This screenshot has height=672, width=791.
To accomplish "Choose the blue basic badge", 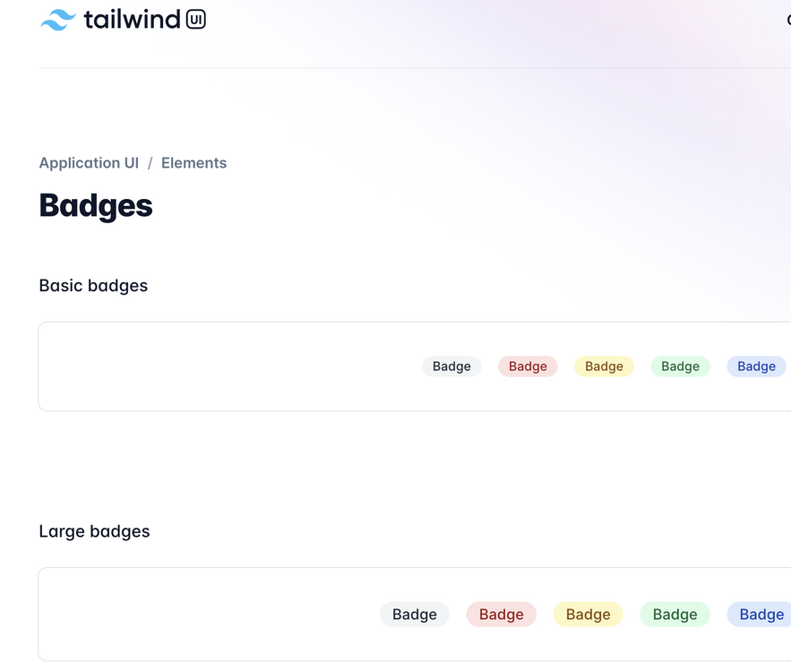I will [x=756, y=366].
